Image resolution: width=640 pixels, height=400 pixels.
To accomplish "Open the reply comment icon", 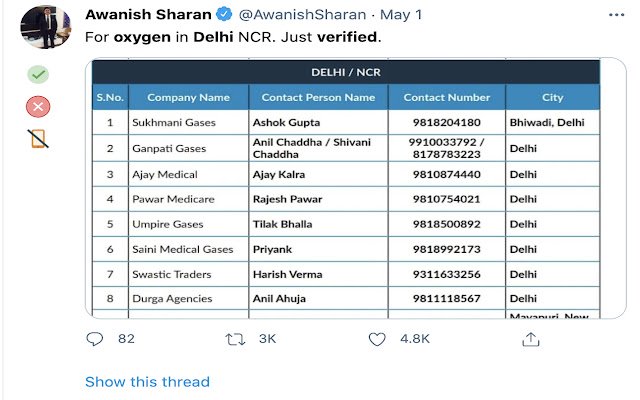I will (x=95, y=339).
